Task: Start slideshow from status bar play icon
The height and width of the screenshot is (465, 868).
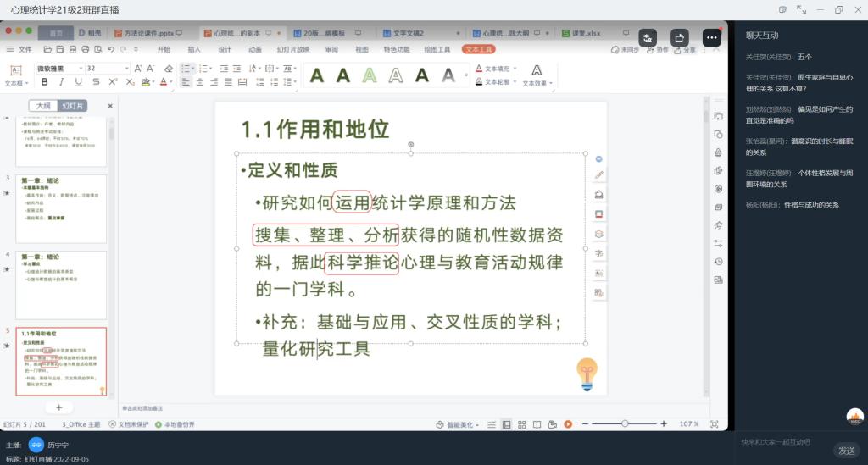Action: [x=568, y=423]
